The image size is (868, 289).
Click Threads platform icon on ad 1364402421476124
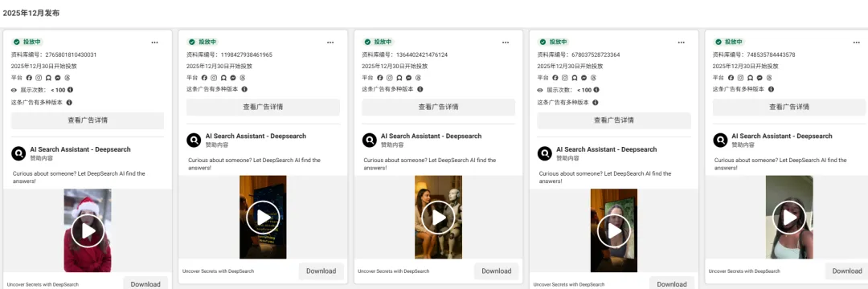coord(419,78)
